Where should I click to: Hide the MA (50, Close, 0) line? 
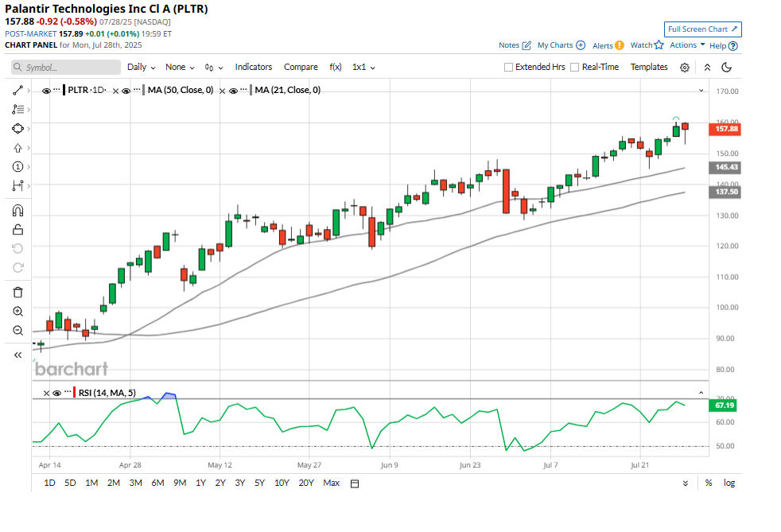(126, 91)
